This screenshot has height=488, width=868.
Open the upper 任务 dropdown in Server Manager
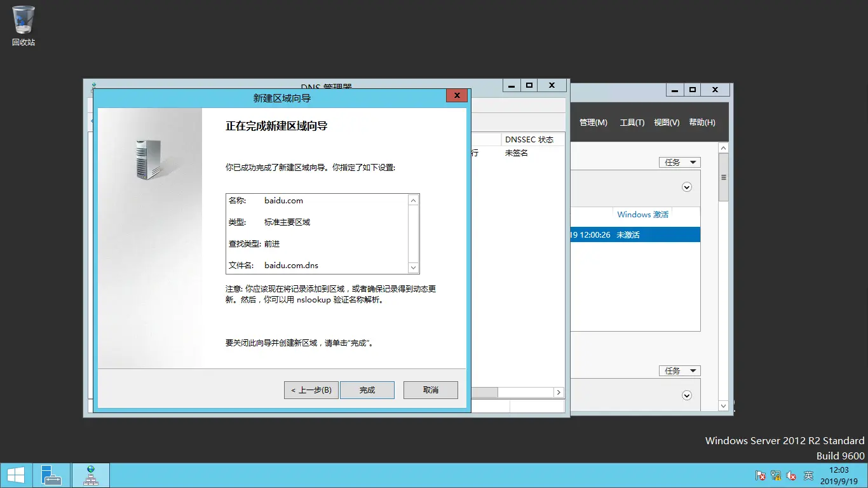pyautogui.click(x=679, y=163)
